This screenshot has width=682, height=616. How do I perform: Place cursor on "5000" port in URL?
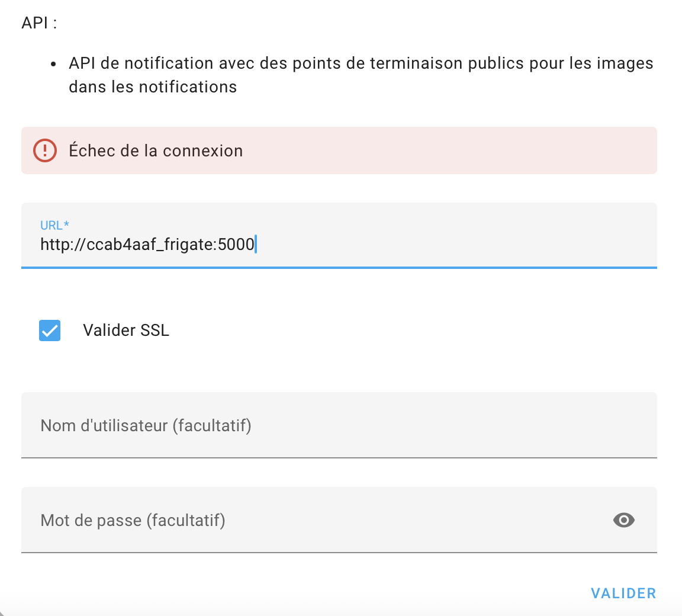tap(236, 244)
